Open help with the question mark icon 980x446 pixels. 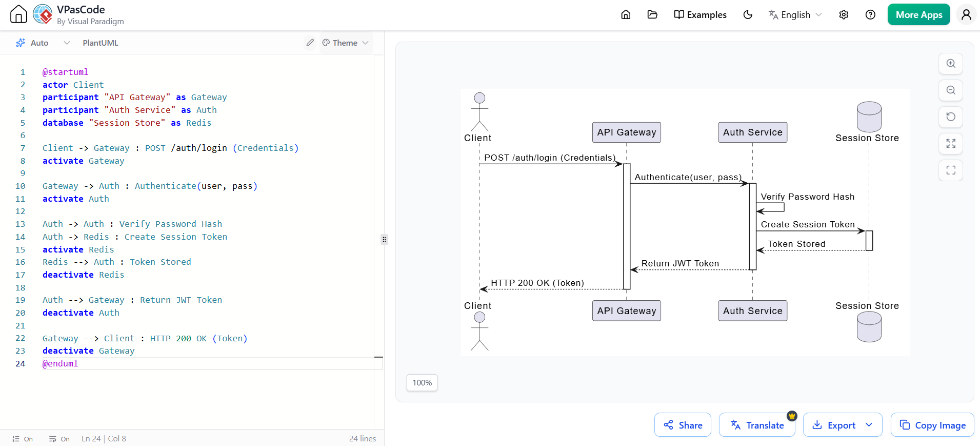click(x=870, y=14)
